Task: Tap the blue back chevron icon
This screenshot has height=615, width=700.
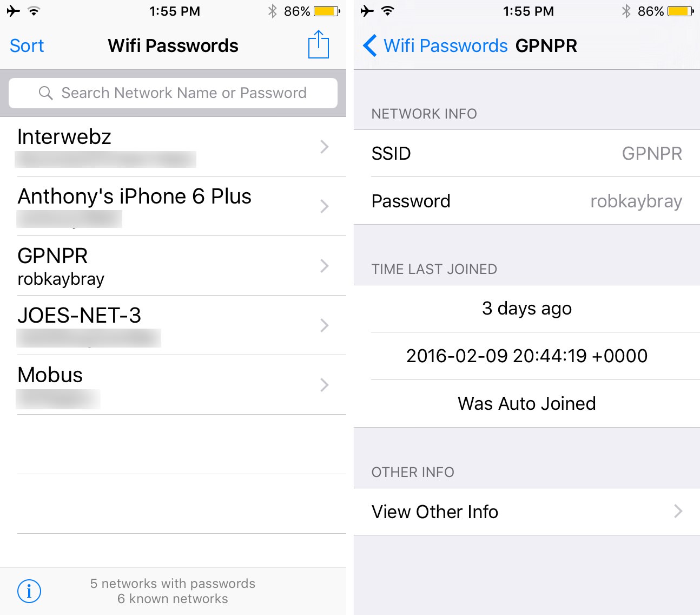Action: pos(370,45)
